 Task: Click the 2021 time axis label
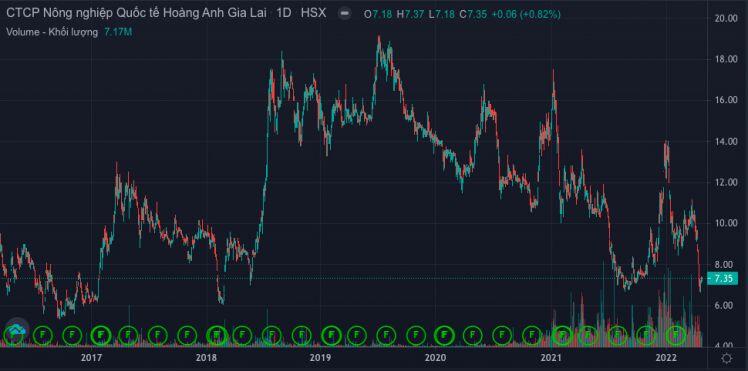point(551,357)
